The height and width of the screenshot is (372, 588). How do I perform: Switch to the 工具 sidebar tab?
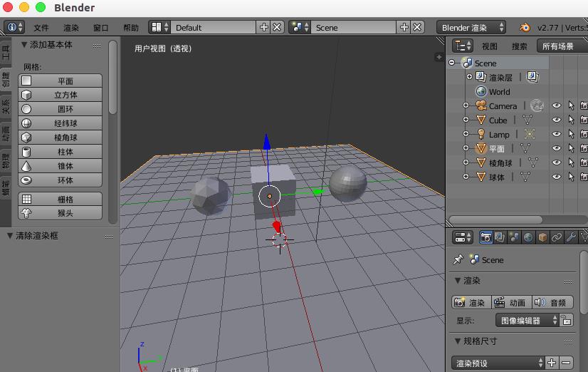[x=6, y=54]
